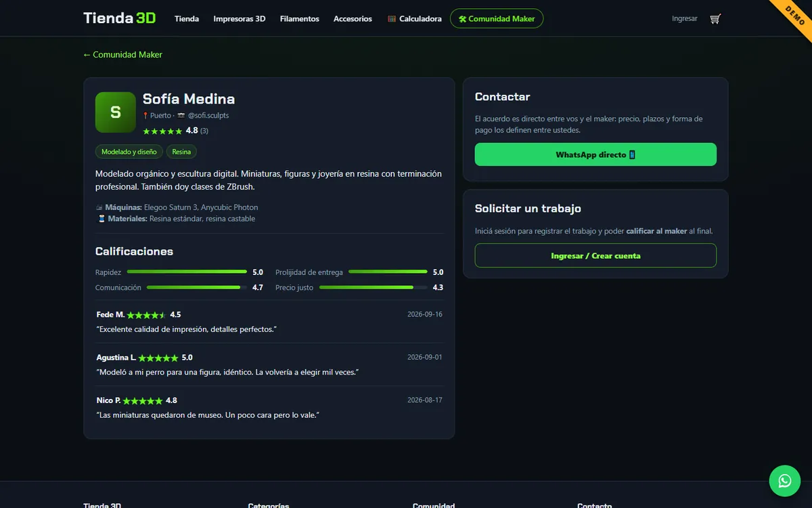
Task: Click the Prolijidad de entrega rating bar
Action: (388, 272)
